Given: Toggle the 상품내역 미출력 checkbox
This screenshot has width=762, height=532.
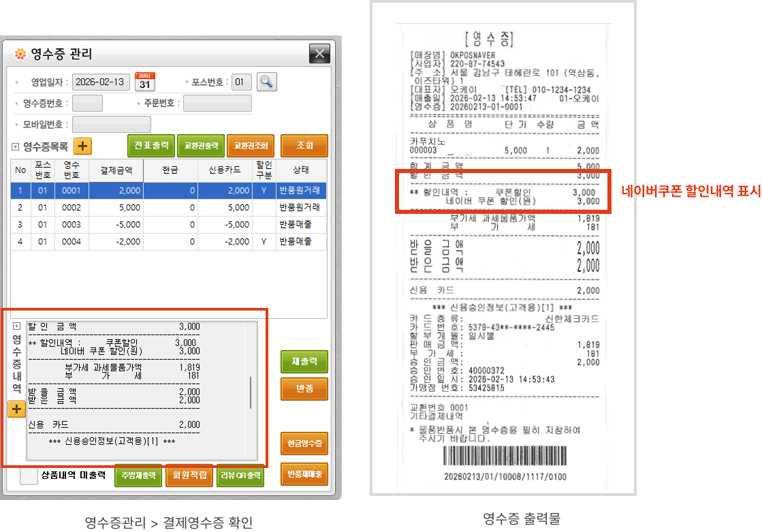Looking at the screenshot, I should click(29, 475).
